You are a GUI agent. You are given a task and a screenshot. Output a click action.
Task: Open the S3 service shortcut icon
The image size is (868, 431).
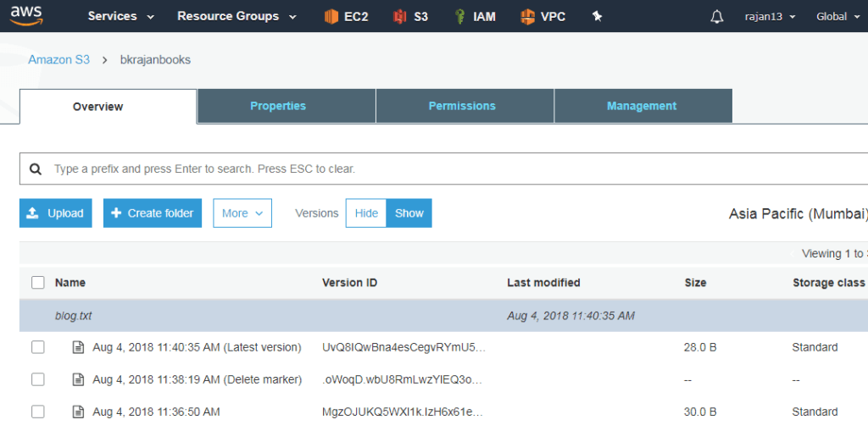[400, 16]
